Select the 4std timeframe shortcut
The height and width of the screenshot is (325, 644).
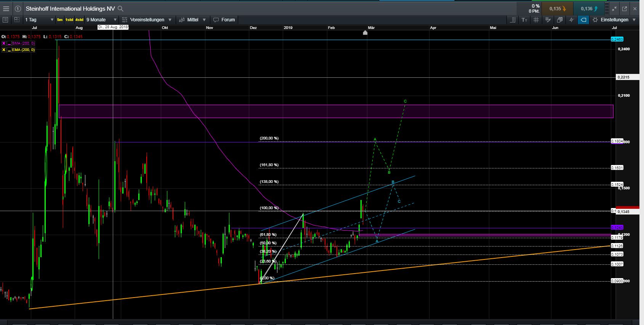click(x=79, y=20)
